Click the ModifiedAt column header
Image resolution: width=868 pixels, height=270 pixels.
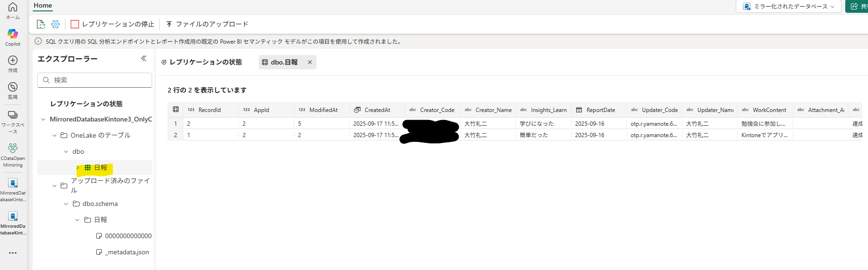tap(322, 110)
